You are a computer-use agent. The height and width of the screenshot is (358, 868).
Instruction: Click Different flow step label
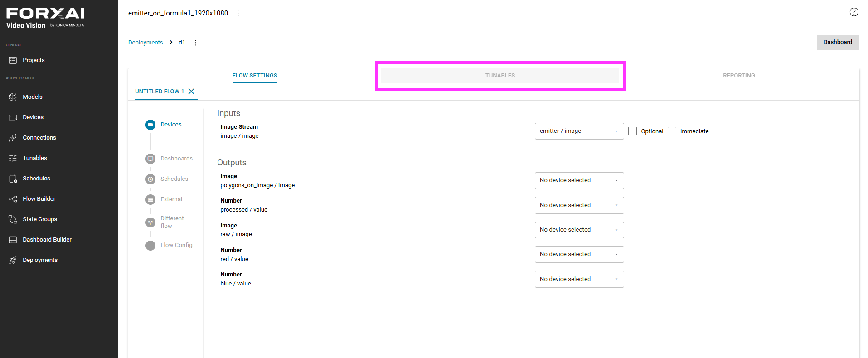pyautogui.click(x=172, y=222)
